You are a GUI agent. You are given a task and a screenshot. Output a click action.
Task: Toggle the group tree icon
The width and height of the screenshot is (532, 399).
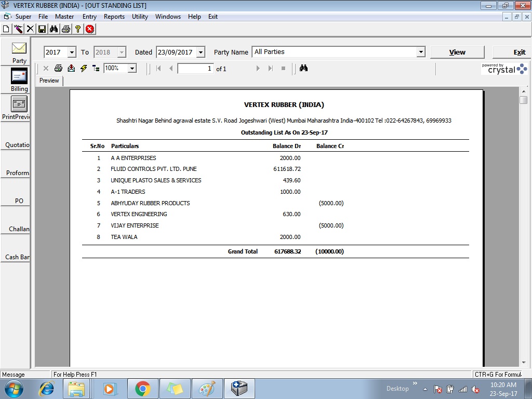(96, 68)
